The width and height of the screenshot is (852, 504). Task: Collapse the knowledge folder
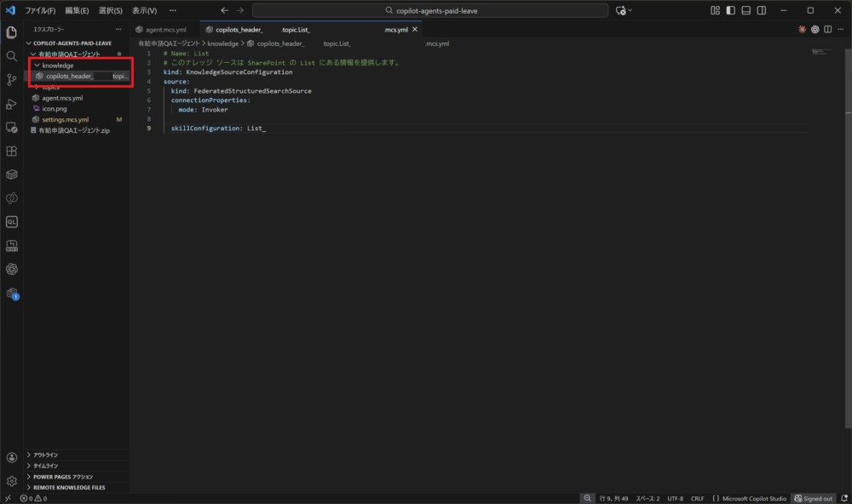(x=57, y=65)
